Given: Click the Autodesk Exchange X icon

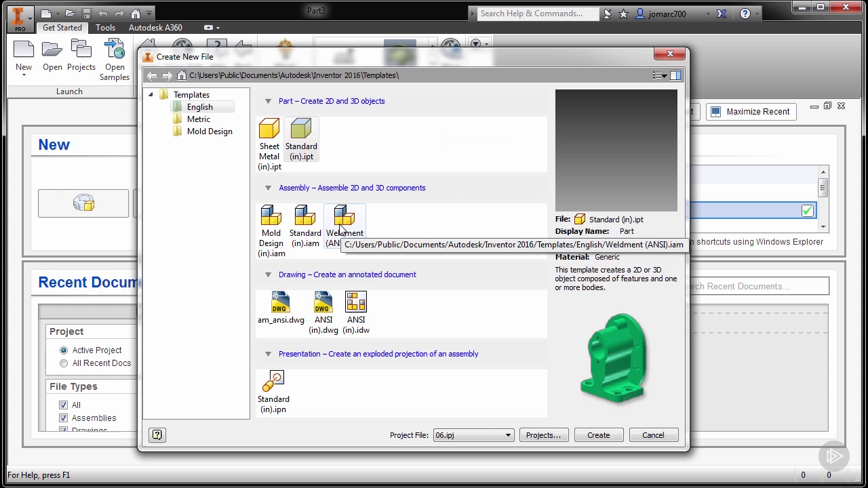Looking at the screenshot, I should coord(722,14).
